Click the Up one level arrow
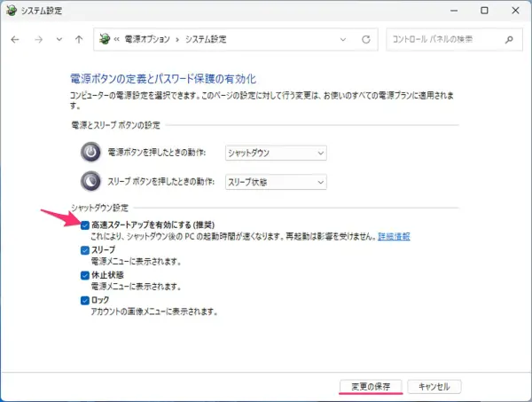 pos(80,40)
